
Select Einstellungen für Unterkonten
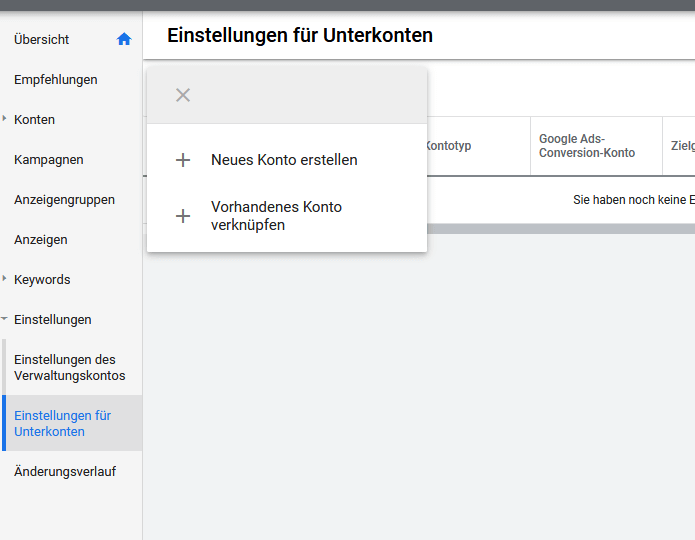coord(63,423)
